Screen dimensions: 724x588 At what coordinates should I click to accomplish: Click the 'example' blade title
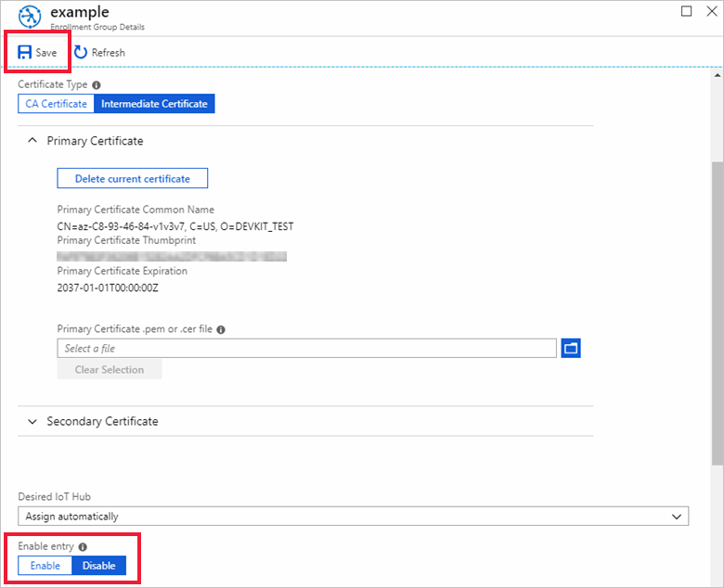pos(80,11)
